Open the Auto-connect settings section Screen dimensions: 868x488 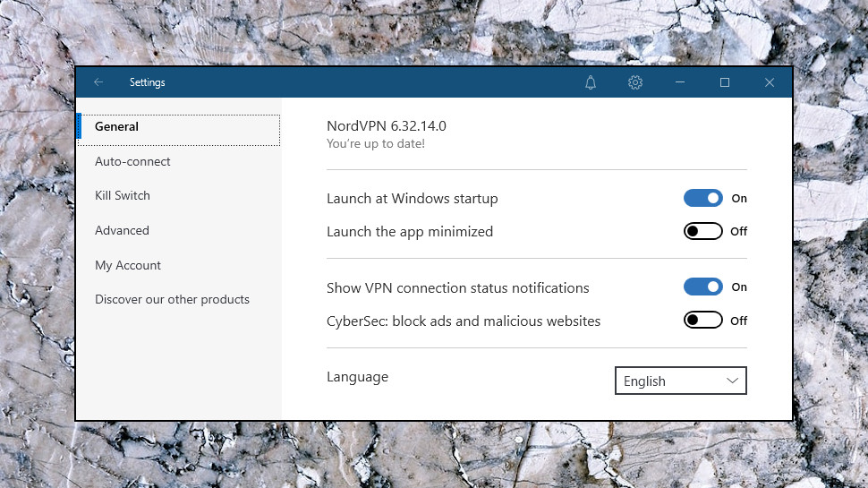point(132,161)
